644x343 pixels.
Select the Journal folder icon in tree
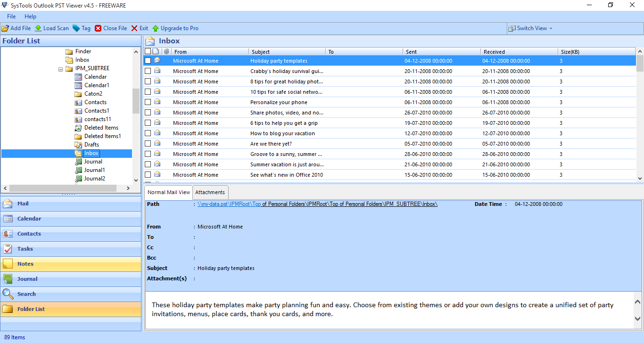pos(78,162)
